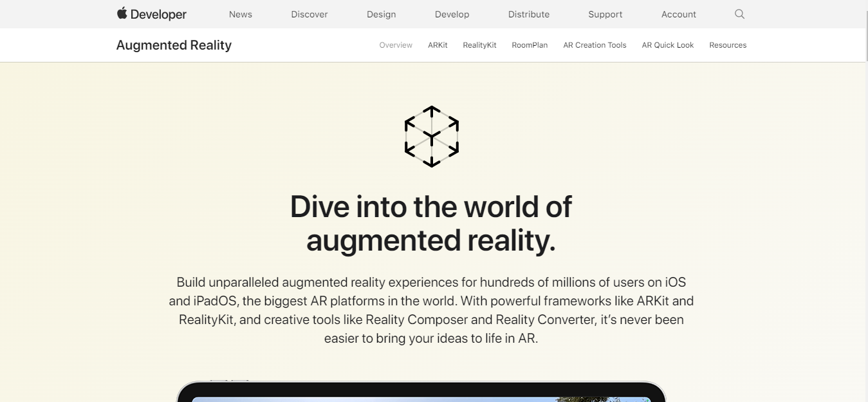Open the Support menu

coord(605,14)
